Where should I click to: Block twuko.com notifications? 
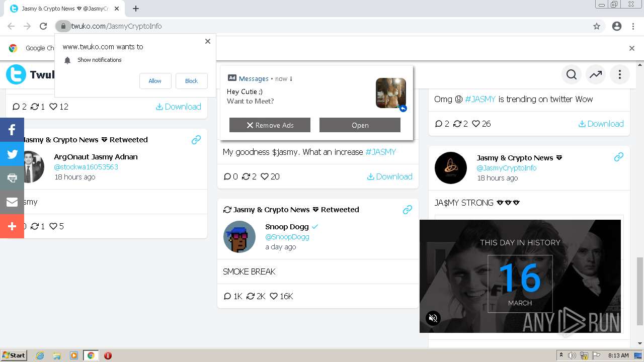[191, 81]
